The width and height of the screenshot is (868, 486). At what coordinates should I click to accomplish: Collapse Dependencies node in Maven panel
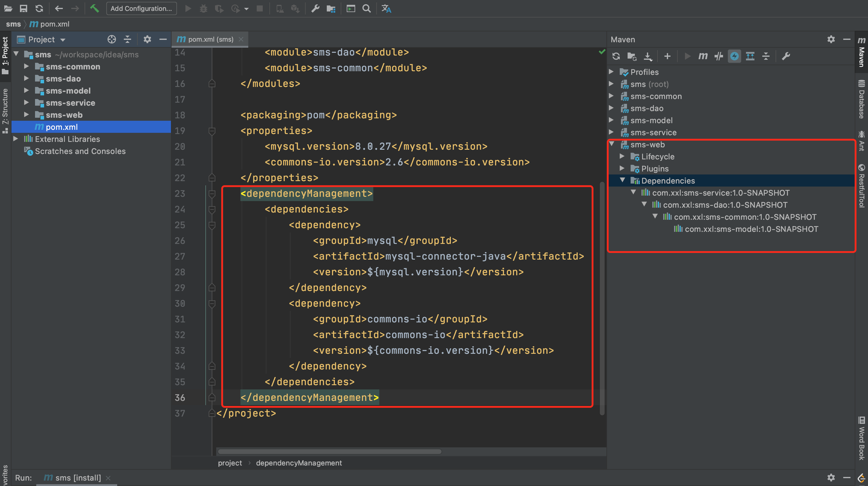622,181
